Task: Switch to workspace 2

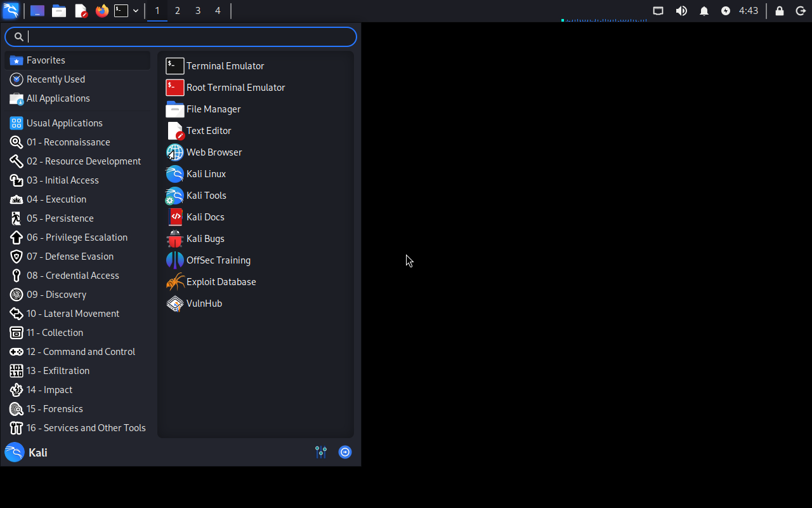Action: pos(178,11)
